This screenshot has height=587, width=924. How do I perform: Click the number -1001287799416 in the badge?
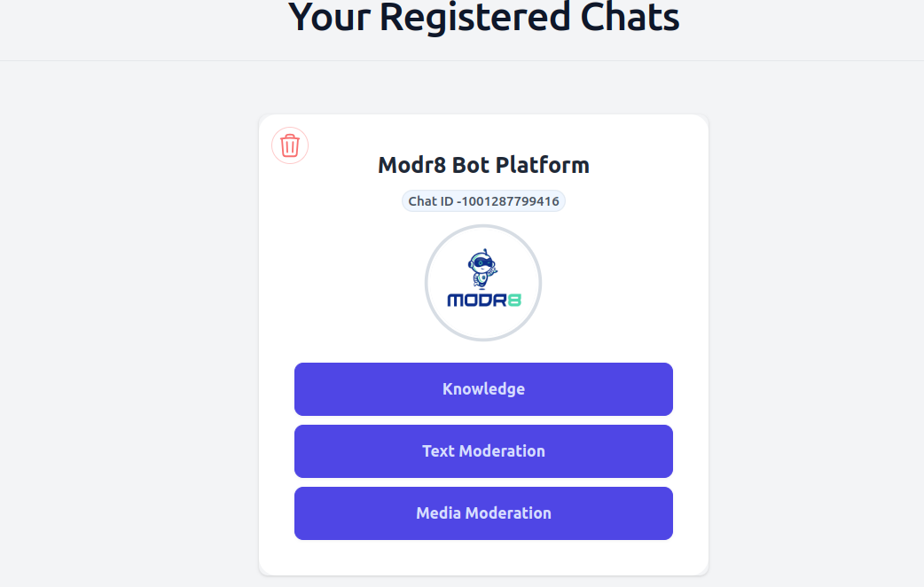point(508,201)
